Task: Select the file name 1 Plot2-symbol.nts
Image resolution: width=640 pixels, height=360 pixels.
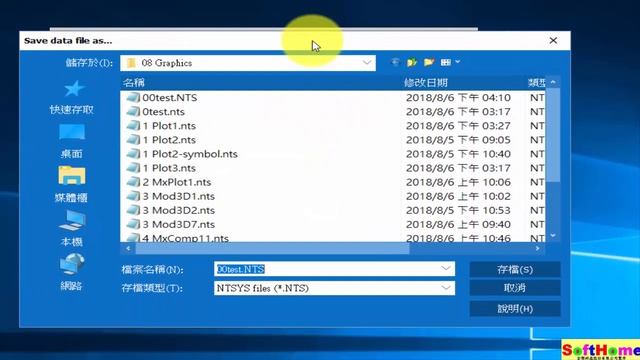Action: (190, 154)
